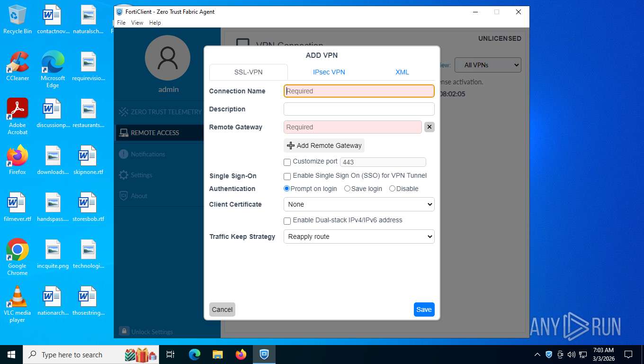
Task: Open Recycle Bin on the desktop
Action: [18, 20]
